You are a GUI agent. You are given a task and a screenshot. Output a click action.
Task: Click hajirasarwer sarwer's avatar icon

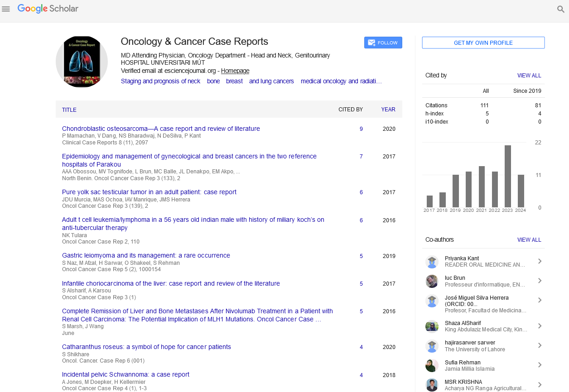point(432,346)
